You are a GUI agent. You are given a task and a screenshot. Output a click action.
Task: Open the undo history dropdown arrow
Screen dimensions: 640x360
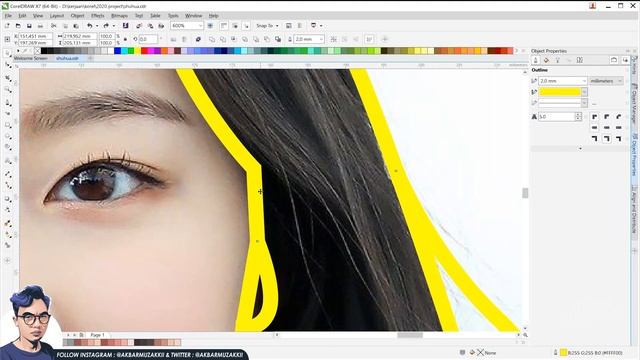click(x=97, y=26)
